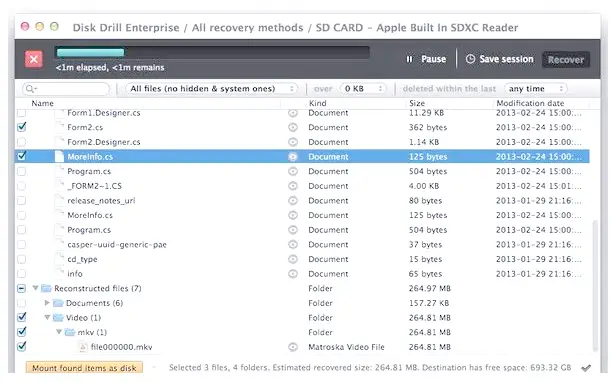The image size is (613, 382).
Task: Preview Form2.Designer.cs using its eye icon
Action: 293,142
